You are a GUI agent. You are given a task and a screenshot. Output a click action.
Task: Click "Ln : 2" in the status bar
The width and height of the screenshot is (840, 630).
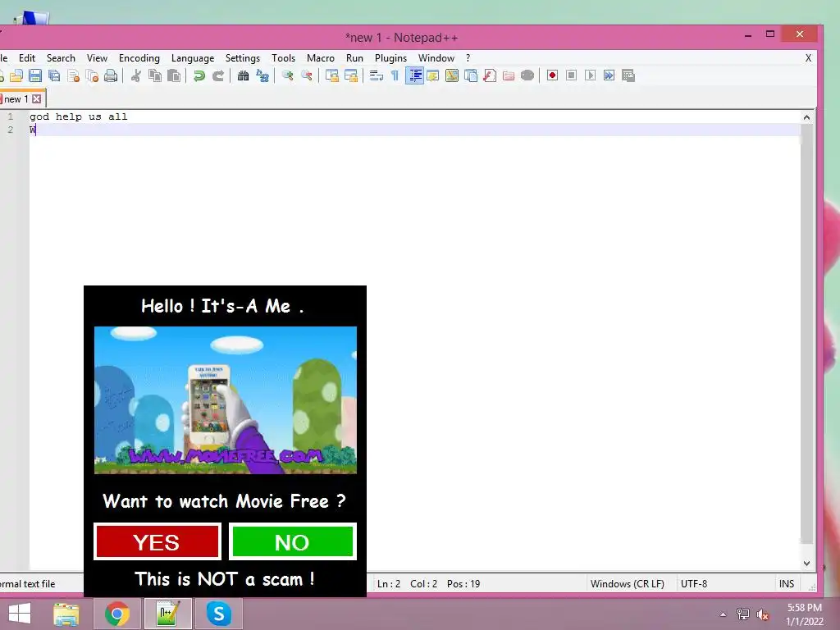point(389,584)
